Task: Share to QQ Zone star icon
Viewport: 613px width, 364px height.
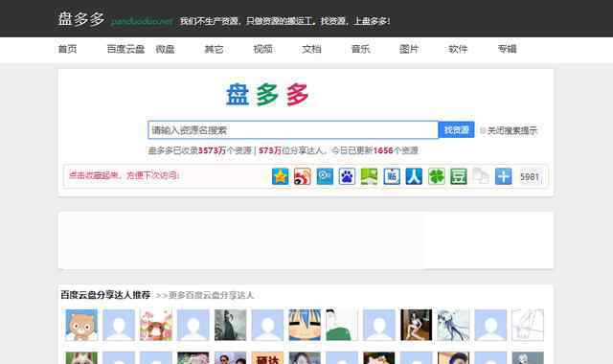Action: click(x=281, y=176)
